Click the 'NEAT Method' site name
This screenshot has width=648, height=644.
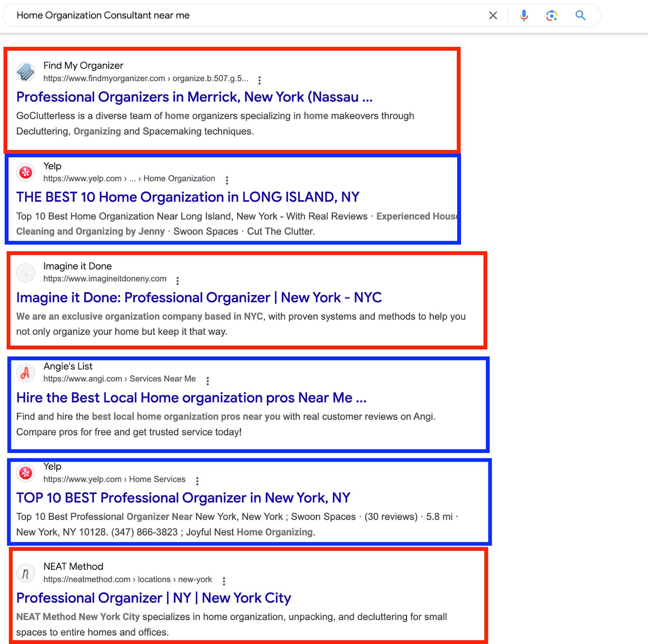pos(73,567)
